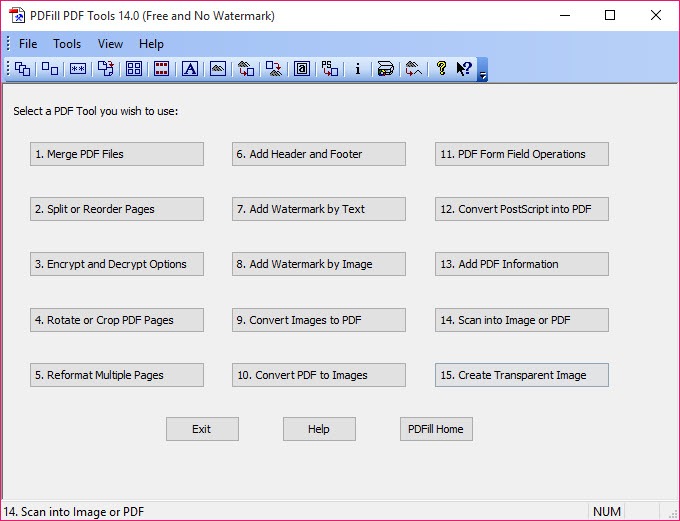
Task: Click the Convert PostScript 'PS' toolbar icon
Action: click(x=330, y=69)
